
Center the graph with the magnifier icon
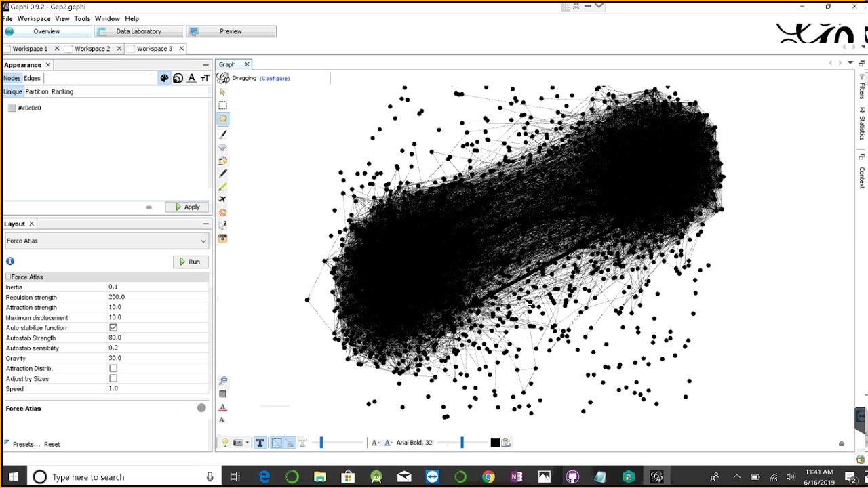point(222,381)
